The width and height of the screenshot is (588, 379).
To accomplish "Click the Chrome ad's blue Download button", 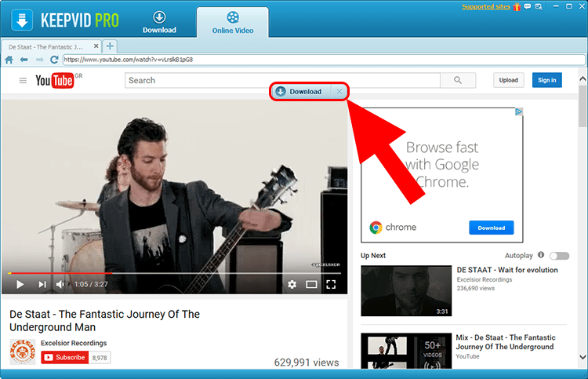I will [492, 228].
